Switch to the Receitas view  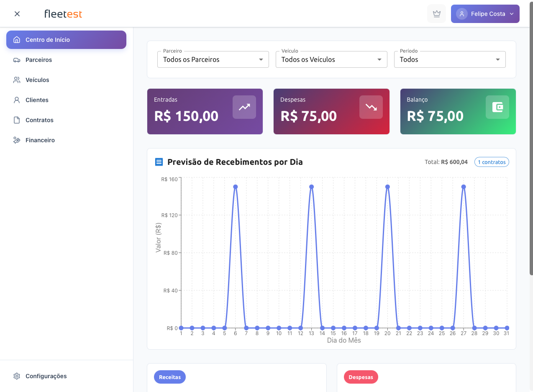click(x=169, y=377)
